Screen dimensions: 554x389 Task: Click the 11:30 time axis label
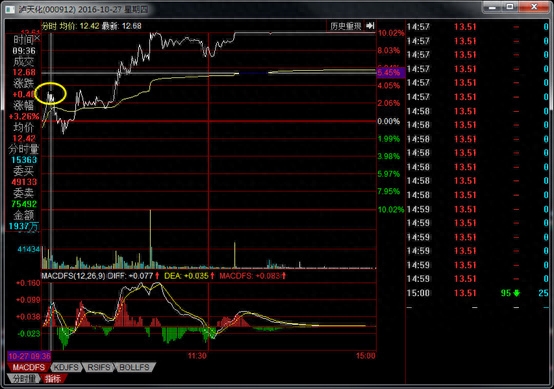(197, 355)
